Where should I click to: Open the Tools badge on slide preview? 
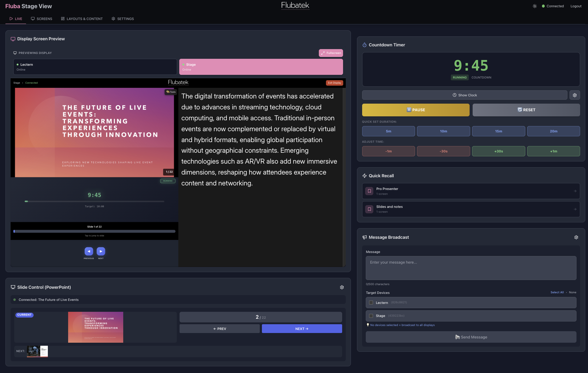[x=171, y=92]
